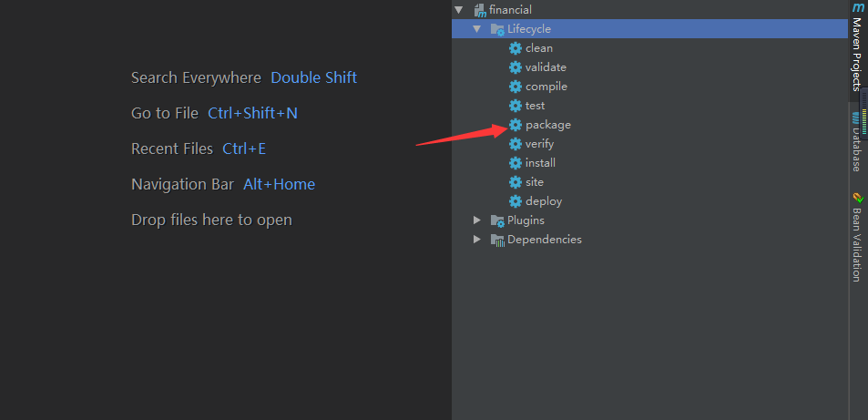Click the Go to File text
Image resolution: width=868 pixels, height=420 pixels.
pyautogui.click(x=165, y=113)
